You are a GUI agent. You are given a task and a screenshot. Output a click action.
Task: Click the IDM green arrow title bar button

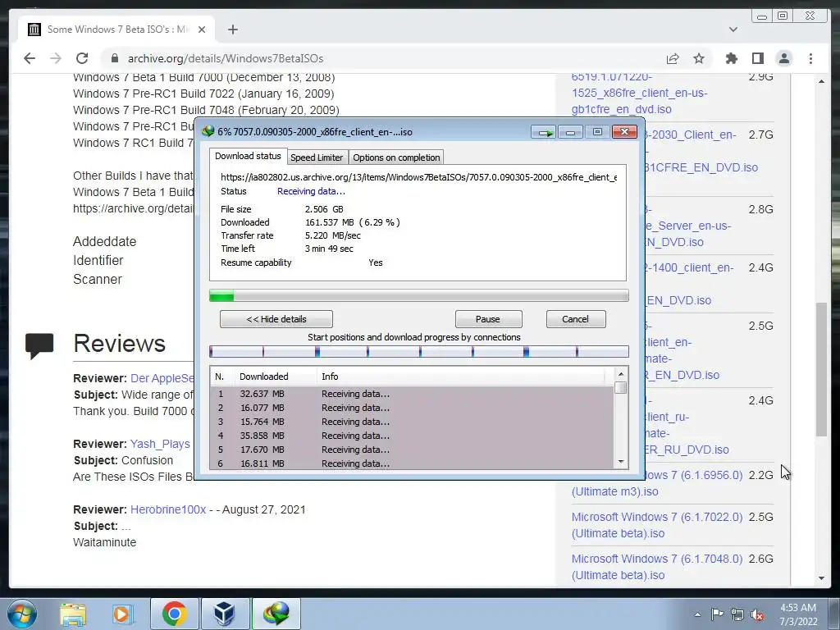[544, 132]
